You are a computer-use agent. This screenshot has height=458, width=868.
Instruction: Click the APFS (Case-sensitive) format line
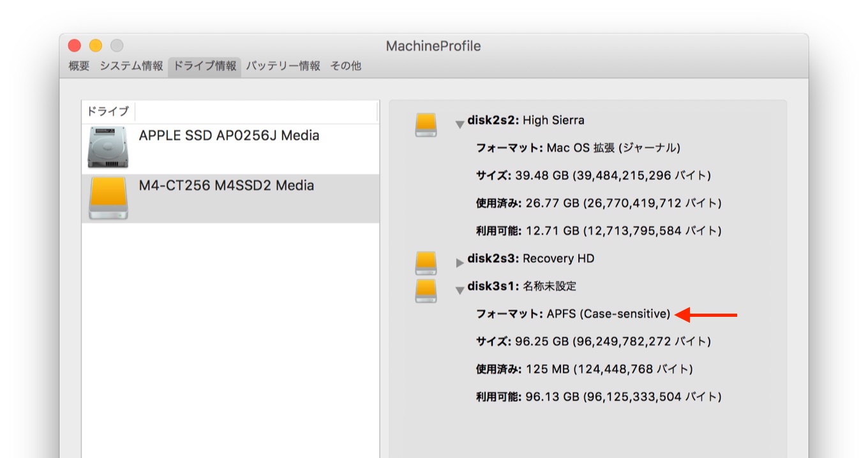click(x=573, y=314)
